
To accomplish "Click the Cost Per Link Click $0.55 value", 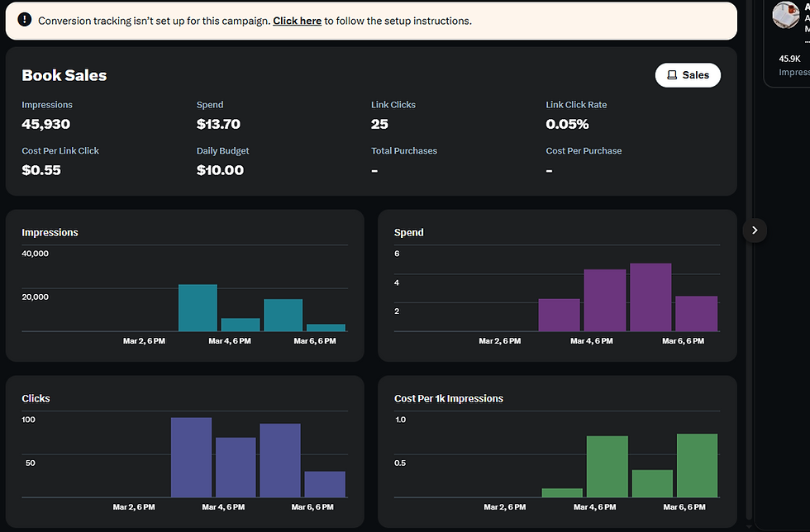I will coord(41,170).
